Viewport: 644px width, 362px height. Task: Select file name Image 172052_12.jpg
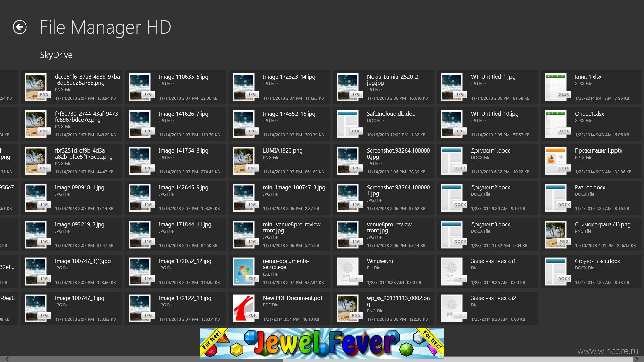point(185,261)
